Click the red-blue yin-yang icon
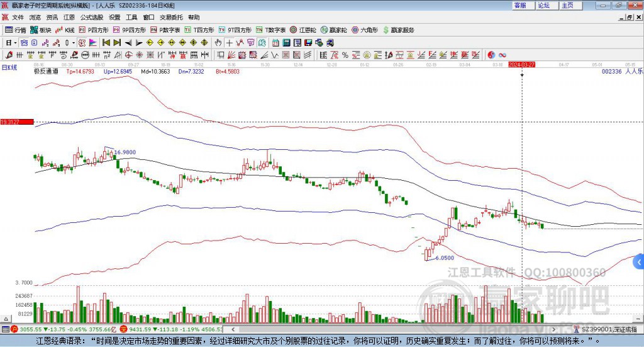This screenshot has height=347, width=644. (491, 55)
